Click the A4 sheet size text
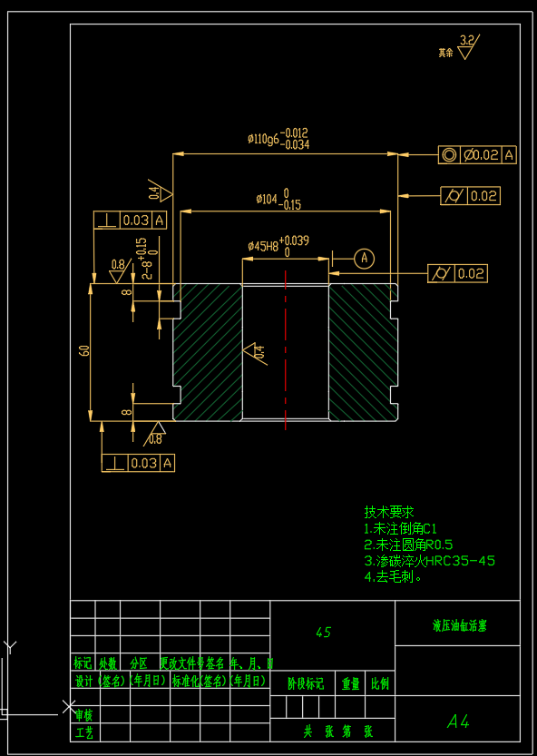 (x=458, y=722)
